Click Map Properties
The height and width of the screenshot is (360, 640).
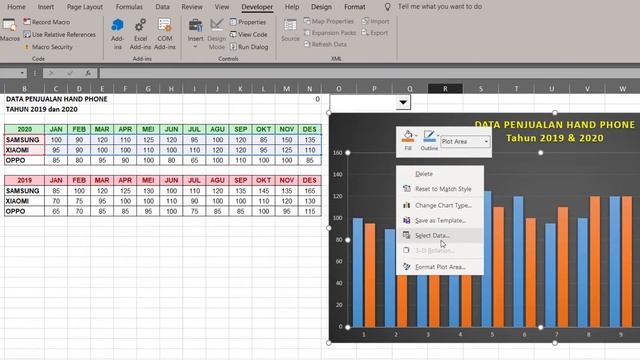tap(329, 21)
